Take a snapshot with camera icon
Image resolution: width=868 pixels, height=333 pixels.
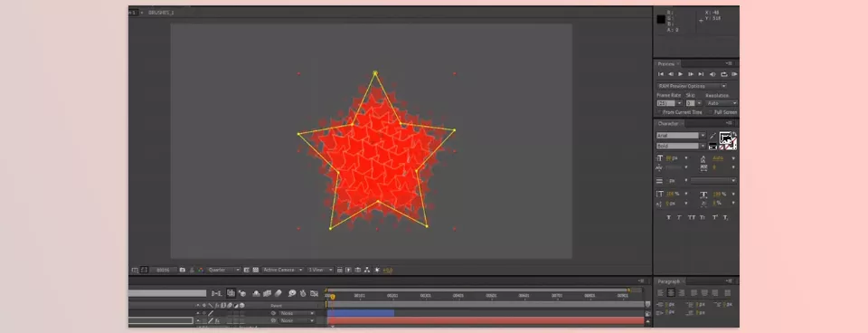pyautogui.click(x=182, y=270)
